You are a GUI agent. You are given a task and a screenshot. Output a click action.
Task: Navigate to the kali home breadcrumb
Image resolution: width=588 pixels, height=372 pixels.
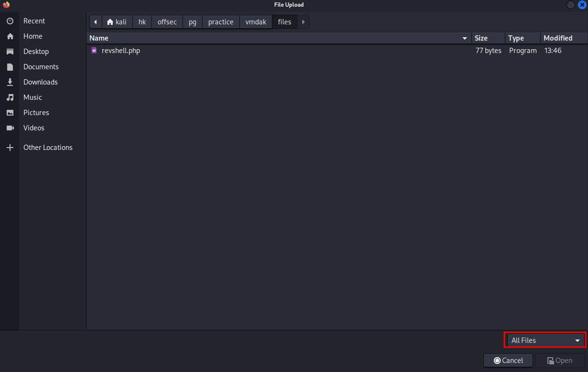117,22
